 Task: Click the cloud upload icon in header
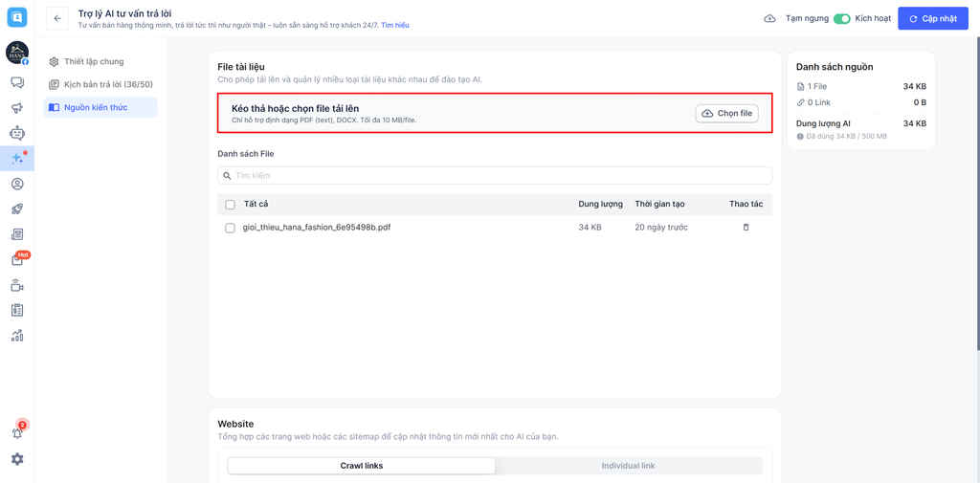coord(769,18)
